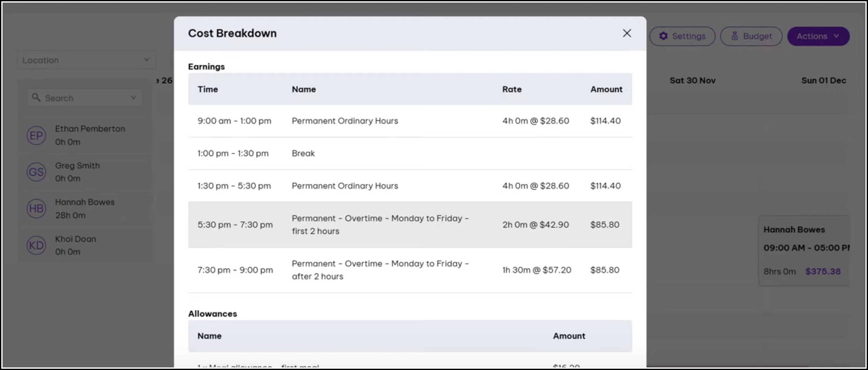Open the Actions dropdown menu
868x370 pixels.
pyautogui.click(x=818, y=36)
